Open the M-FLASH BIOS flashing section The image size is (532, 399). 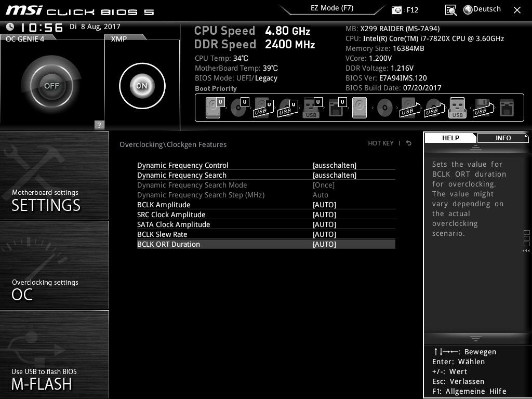click(54, 354)
